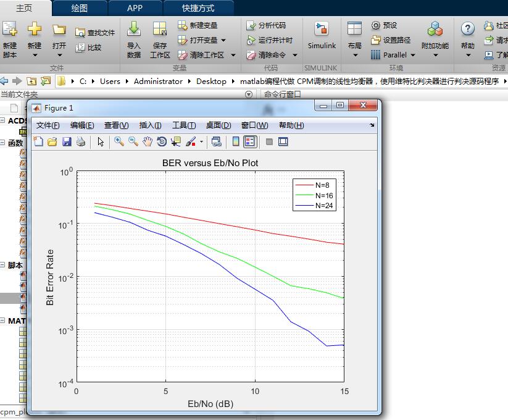Launch Simulink from the ribbon

322,36
